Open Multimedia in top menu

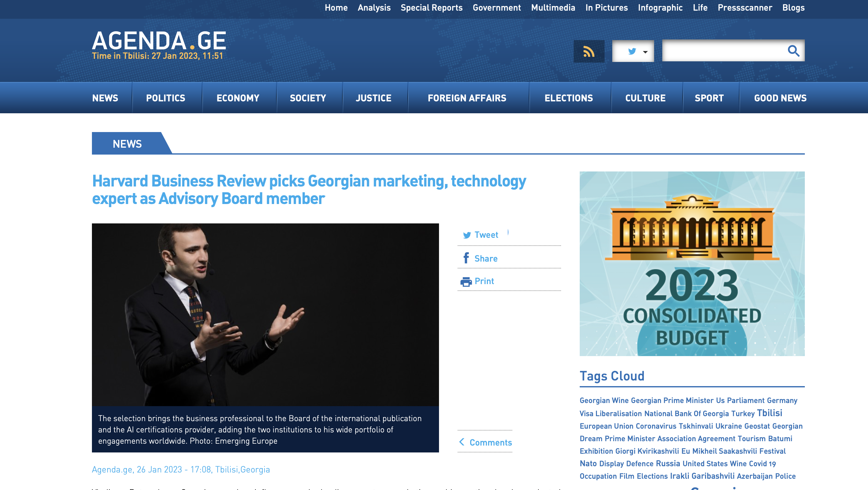(553, 8)
